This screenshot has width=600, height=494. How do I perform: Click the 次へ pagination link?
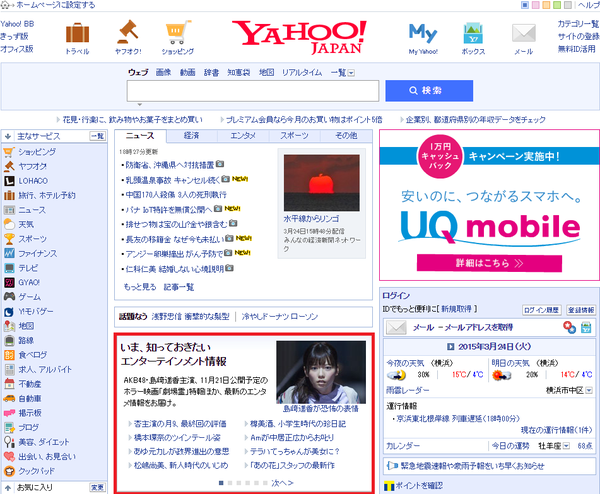[282, 483]
